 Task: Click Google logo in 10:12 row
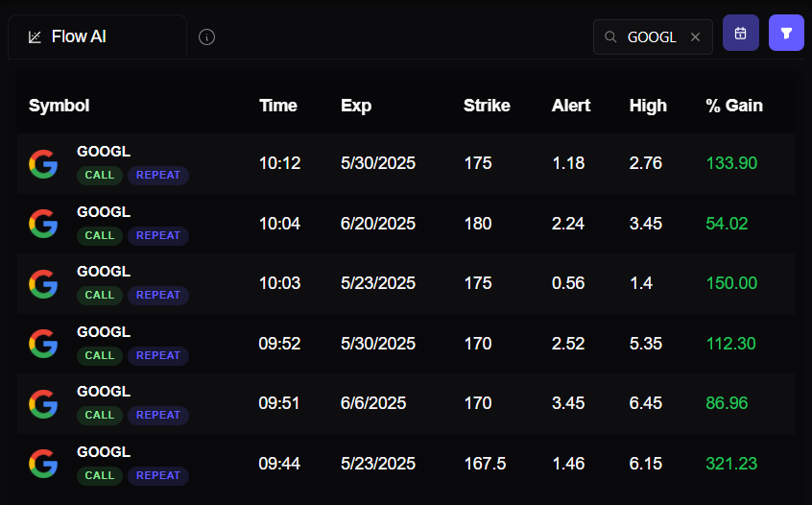click(x=43, y=163)
